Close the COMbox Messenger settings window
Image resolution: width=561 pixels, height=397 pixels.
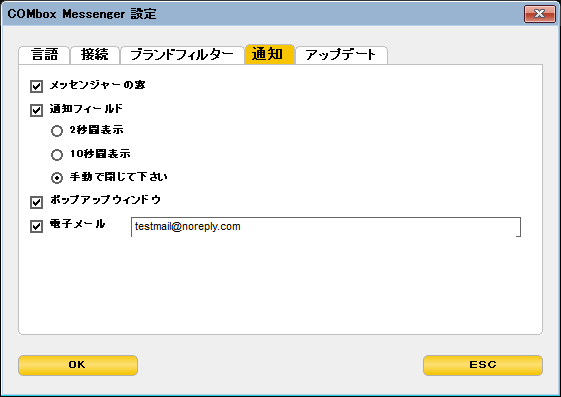click(540, 14)
